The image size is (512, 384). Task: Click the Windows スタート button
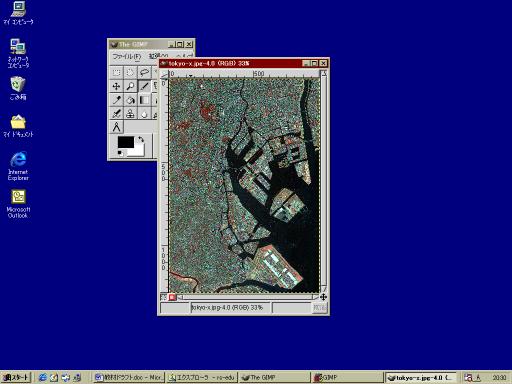(16, 377)
